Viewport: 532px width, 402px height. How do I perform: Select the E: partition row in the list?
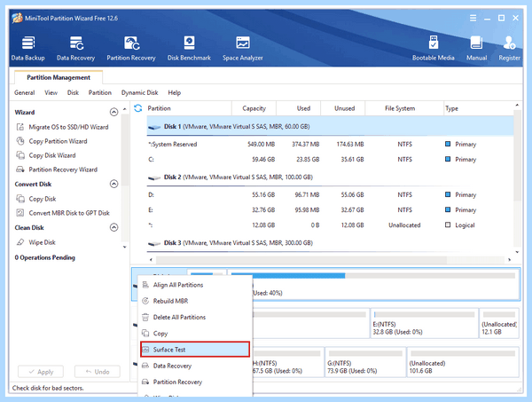click(330, 209)
